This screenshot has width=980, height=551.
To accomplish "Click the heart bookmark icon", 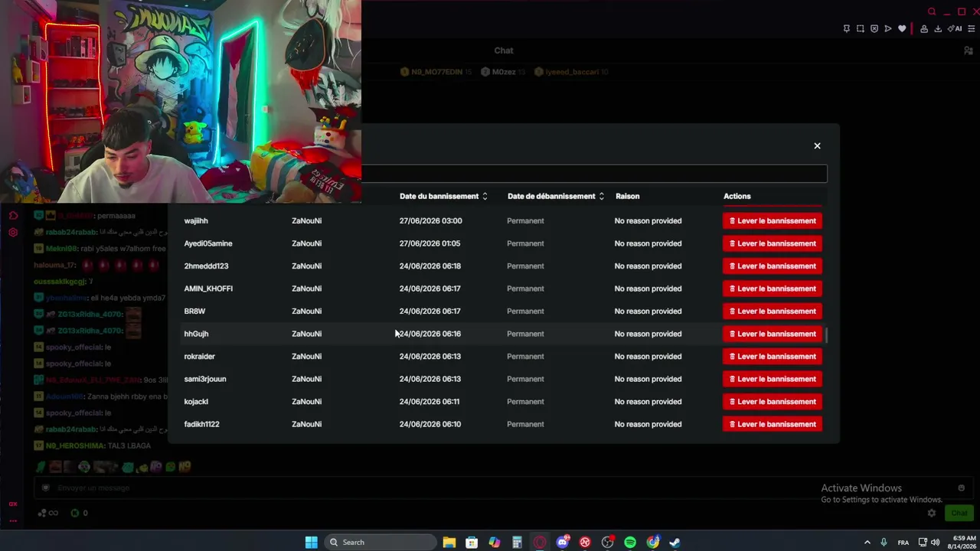I will (x=902, y=28).
